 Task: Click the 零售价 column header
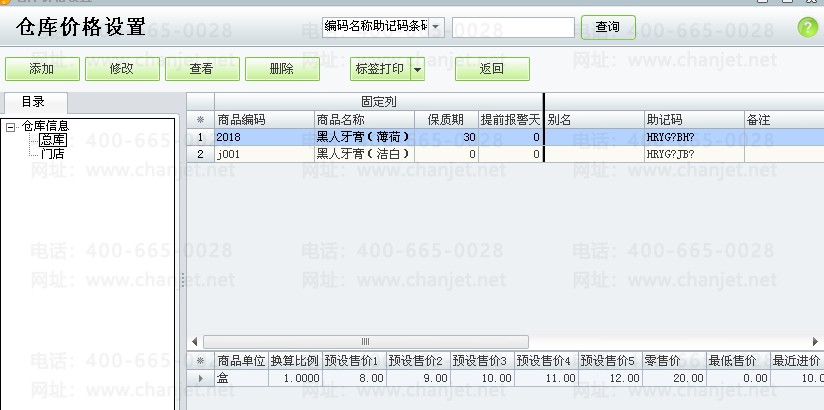[673, 360]
